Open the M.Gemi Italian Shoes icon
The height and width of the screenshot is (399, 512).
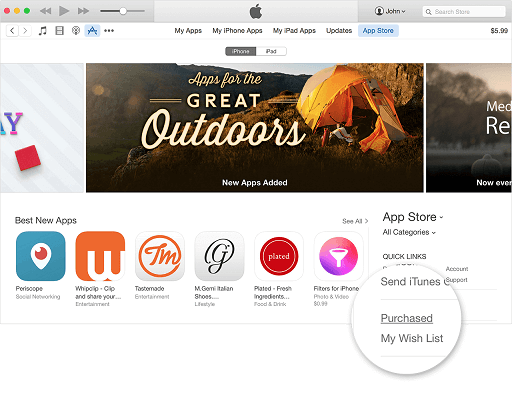pyautogui.click(x=219, y=256)
